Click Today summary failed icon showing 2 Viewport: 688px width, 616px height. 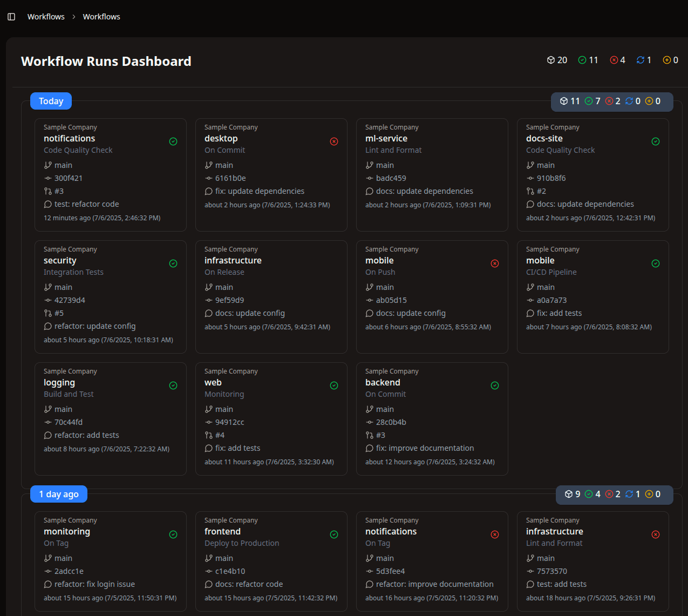coord(609,101)
